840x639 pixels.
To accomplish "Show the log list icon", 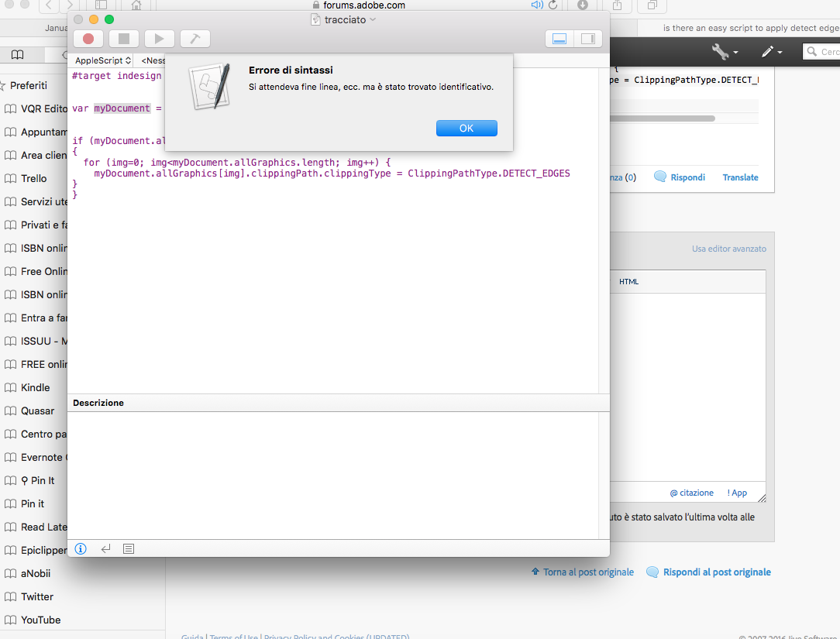I will (129, 548).
